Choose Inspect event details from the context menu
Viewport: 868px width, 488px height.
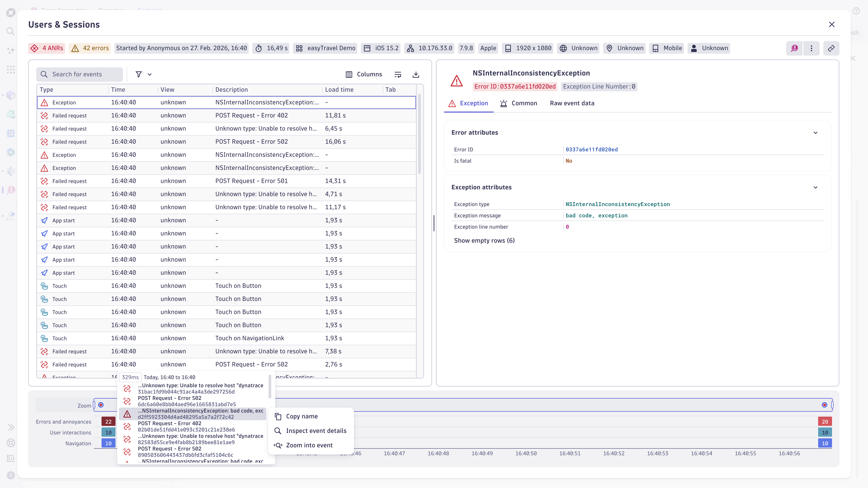click(316, 431)
